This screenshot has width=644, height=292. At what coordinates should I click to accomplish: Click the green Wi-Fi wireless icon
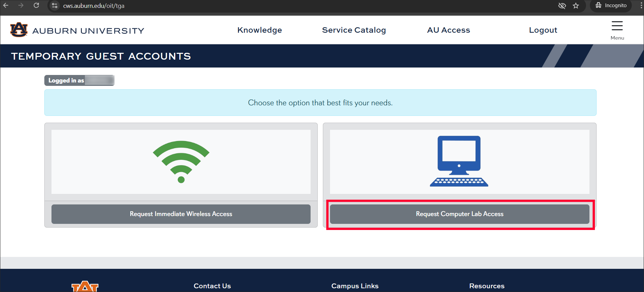pos(181,162)
